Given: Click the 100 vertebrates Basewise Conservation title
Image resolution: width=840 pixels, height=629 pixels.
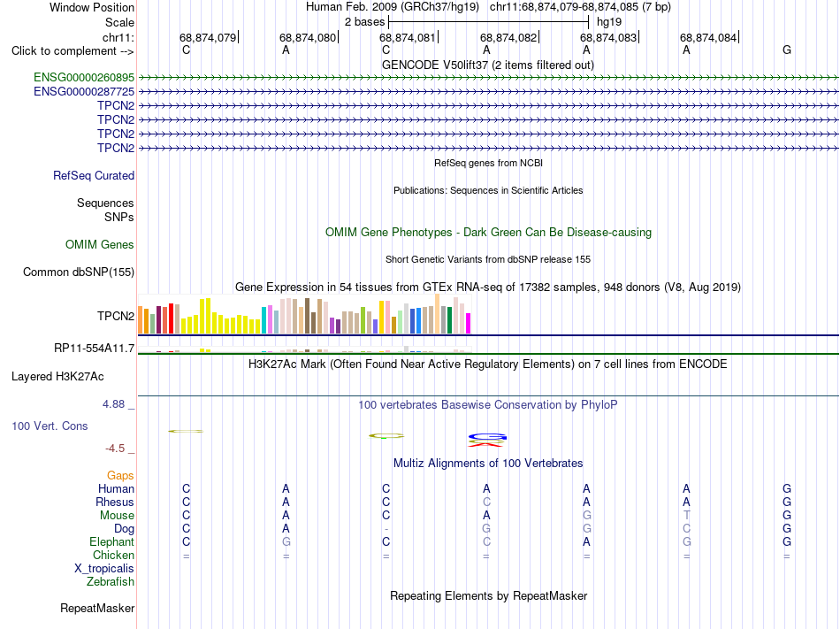Looking at the screenshot, I should click(x=487, y=405).
